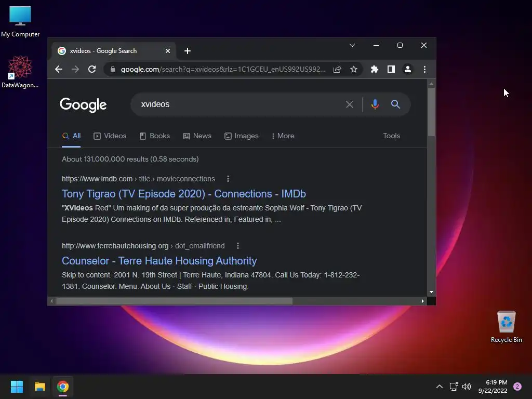The width and height of the screenshot is (532, 399).
Task: Open the Tony Tigrao IMDb Connections result
Action: click(184, 194)
